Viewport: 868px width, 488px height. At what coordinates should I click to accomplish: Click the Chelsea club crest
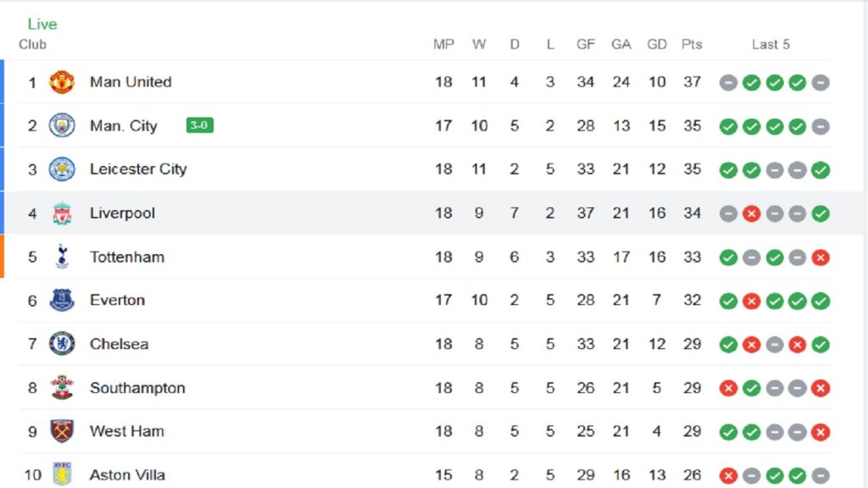pyautogui.click(x=61, y=344)
